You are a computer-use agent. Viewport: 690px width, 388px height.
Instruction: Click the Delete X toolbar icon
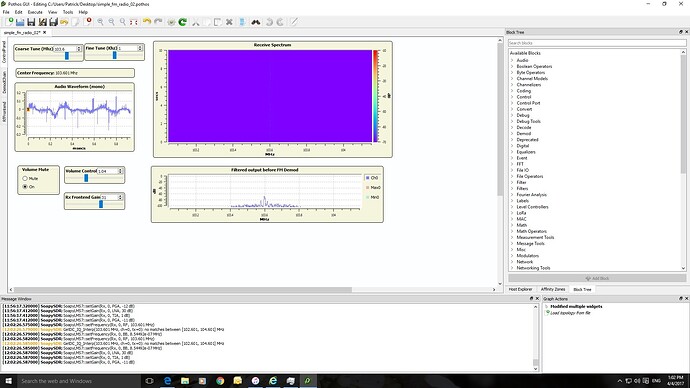click(229, 22)
